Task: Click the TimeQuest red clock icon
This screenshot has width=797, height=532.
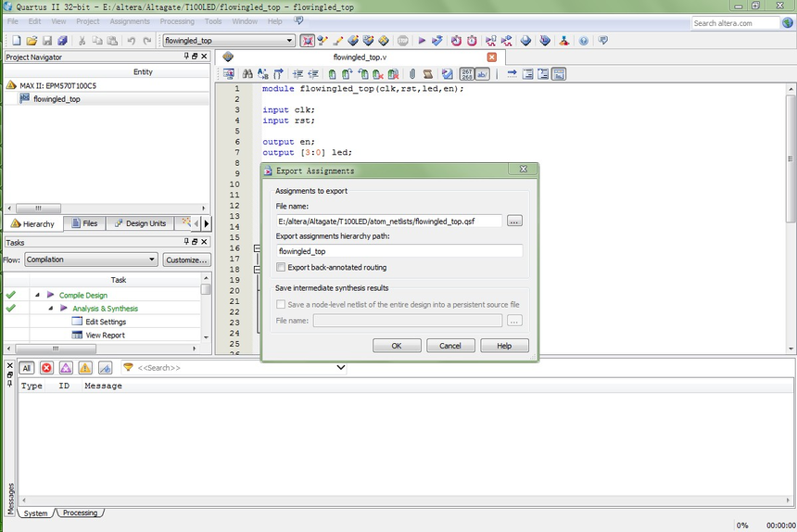Action: pyautogui.click(x=472, y=41)
